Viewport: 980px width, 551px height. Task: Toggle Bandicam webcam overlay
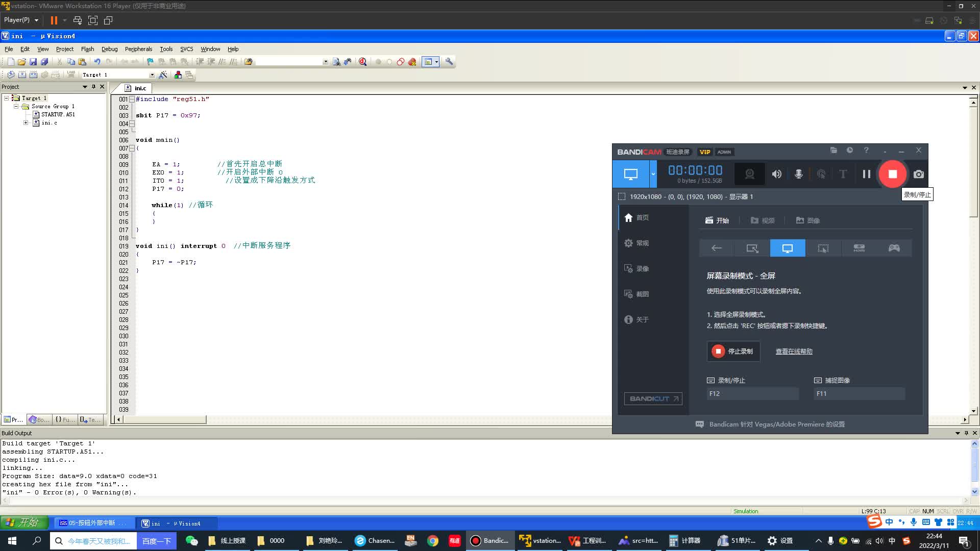pos(749,174)
